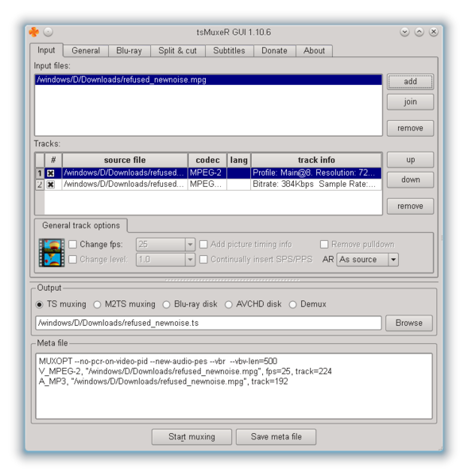
Task: Click the Save meta file button
Action: click(276, 437)
